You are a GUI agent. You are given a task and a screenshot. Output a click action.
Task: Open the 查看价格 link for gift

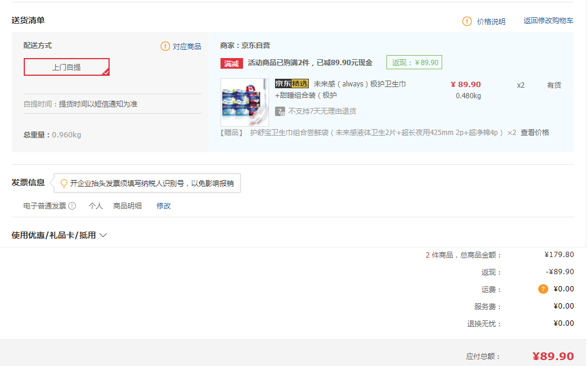[x=535, y=133]
